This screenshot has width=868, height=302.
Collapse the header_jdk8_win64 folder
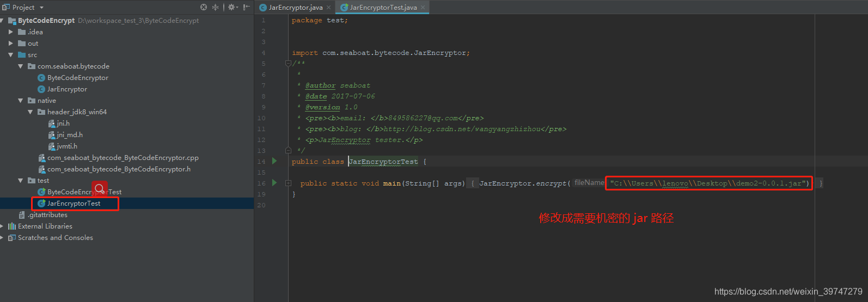click(30, 112)
